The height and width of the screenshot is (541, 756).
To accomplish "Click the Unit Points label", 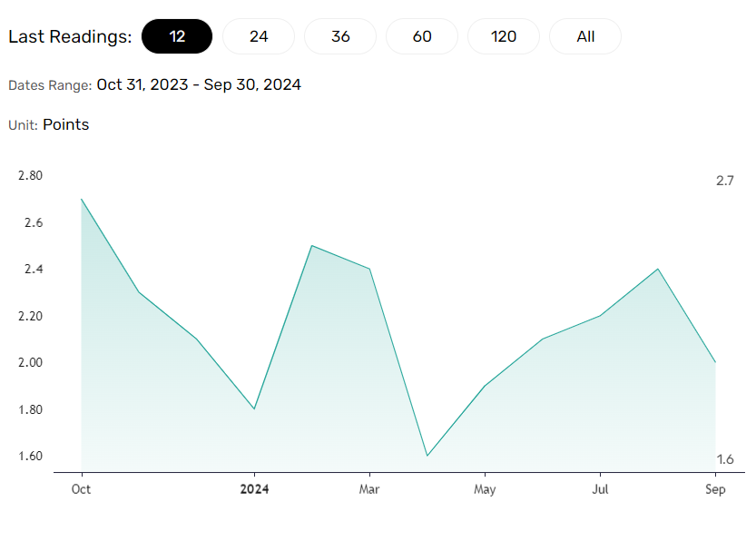I will (x=49, y=125).
